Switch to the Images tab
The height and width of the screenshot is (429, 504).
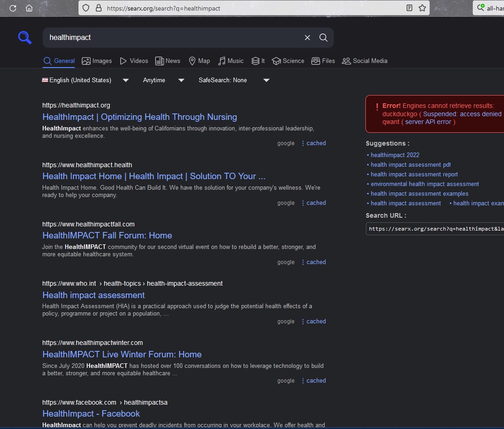pos(97,61)
